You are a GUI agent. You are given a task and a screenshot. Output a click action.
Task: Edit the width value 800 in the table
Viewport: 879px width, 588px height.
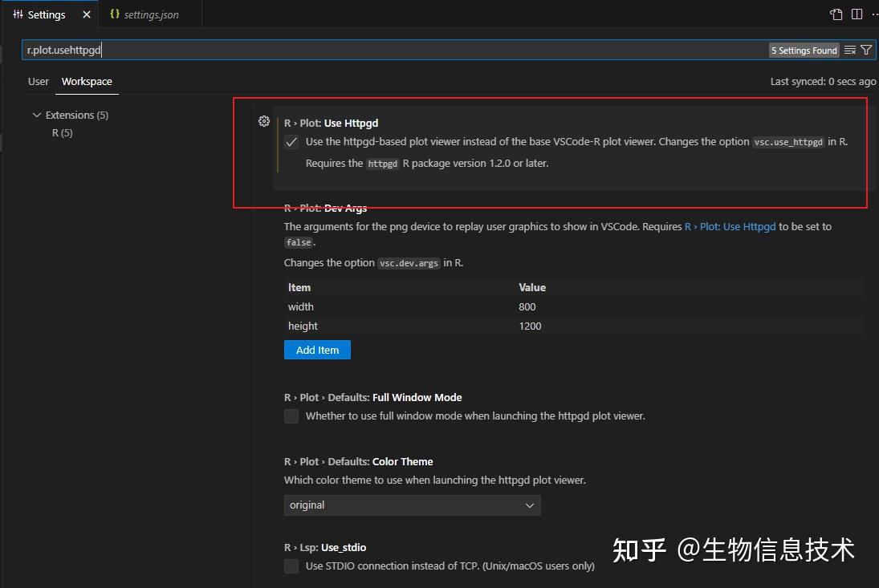(x=527, y=306)
